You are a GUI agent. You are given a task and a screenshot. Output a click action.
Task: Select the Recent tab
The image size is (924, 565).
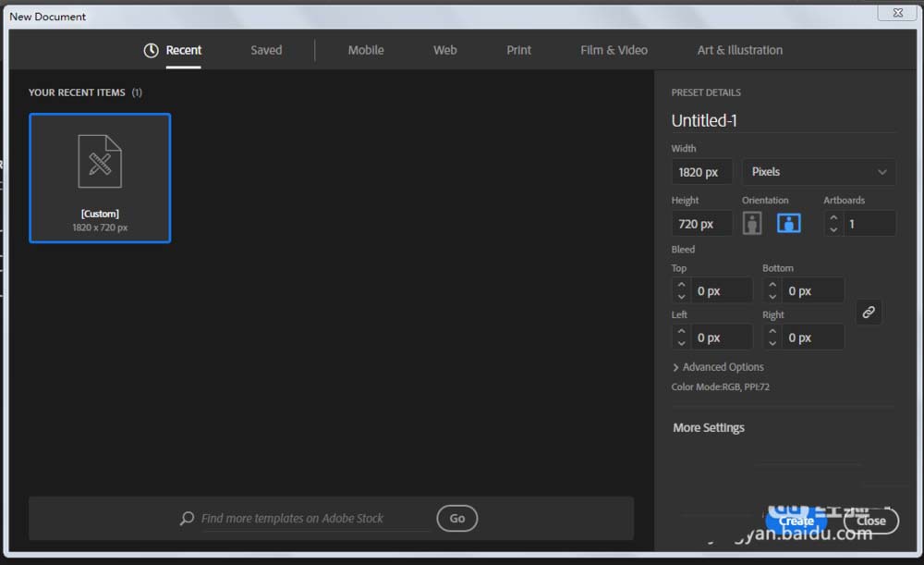183,50
